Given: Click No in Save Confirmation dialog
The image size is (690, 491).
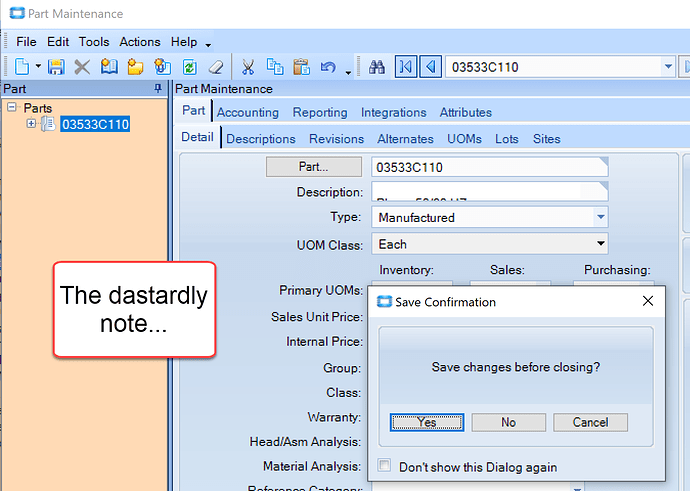Looking at the screenshot, I should [x=508, y=422].
